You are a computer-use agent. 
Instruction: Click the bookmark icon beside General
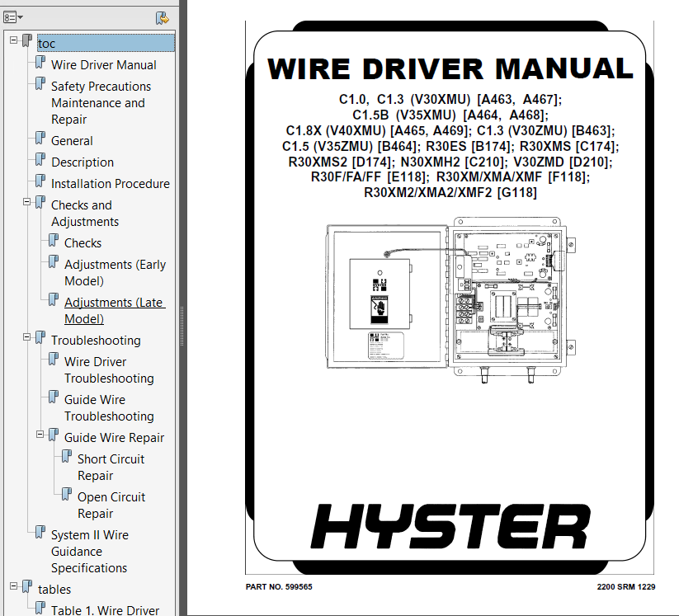[40, 138]
